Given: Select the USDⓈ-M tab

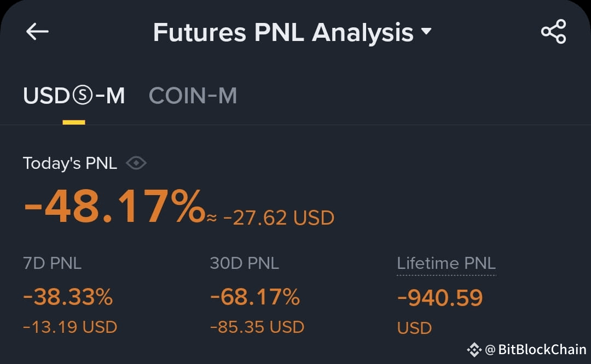Looking at the screenshot, I should tap(74, 96).
